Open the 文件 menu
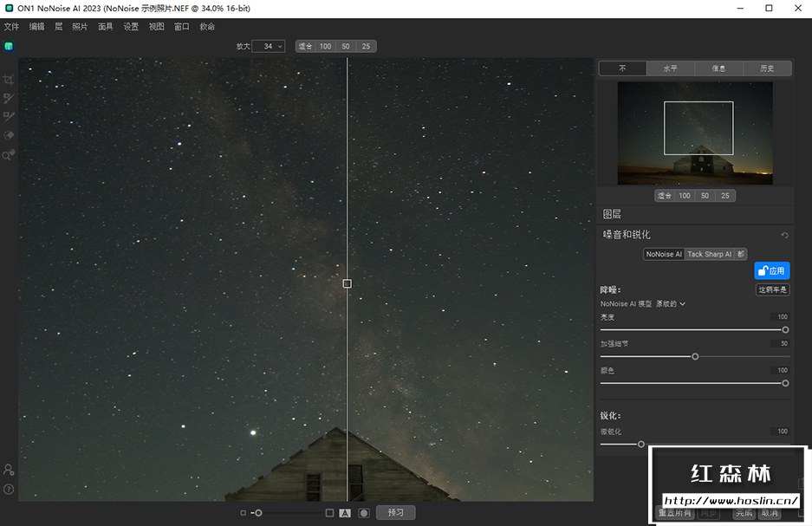 [11, 27]
